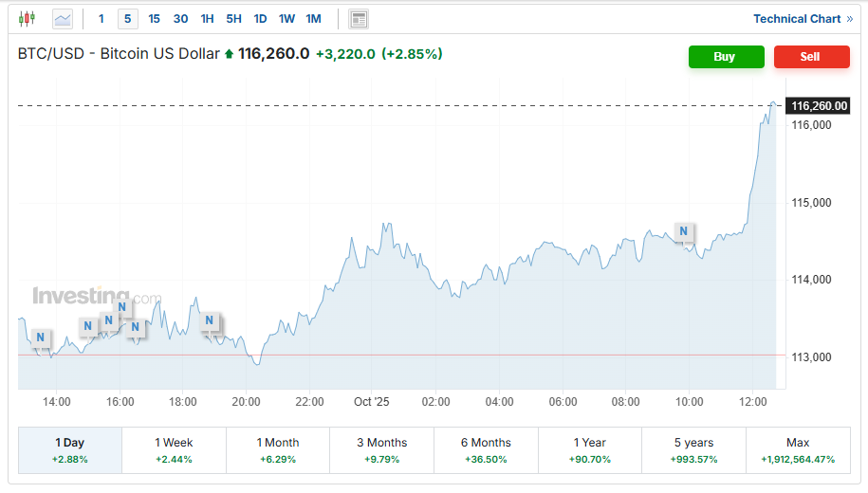Toggle the news display icon in toolbar
The width and height of the screenshot is (868, 493).
358,19
